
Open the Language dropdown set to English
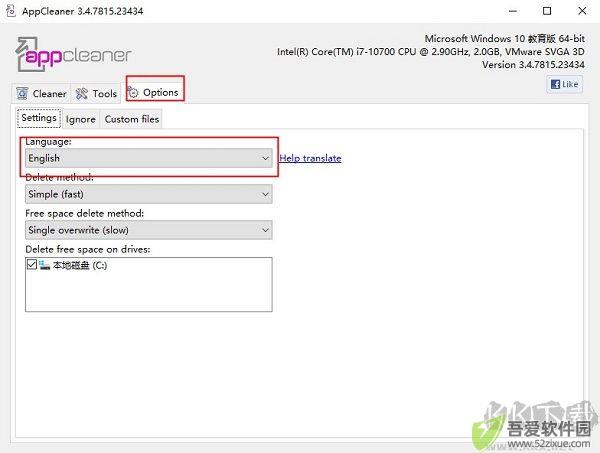point(148,158)
